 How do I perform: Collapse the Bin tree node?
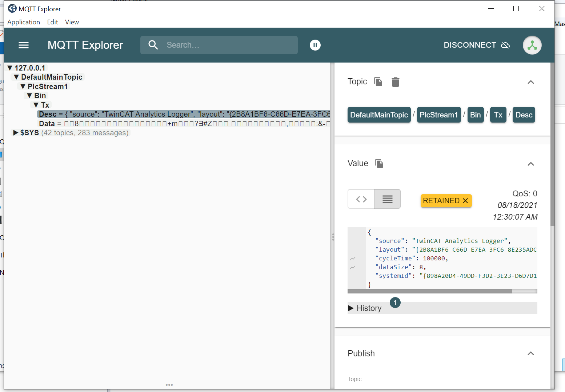click(x=29, y=96)
